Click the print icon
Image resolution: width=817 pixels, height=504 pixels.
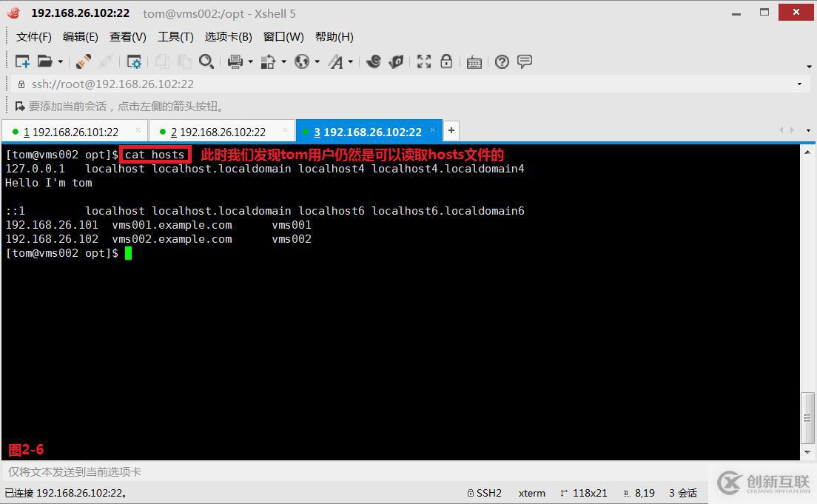pyautogui.click(x=235, y=61)
